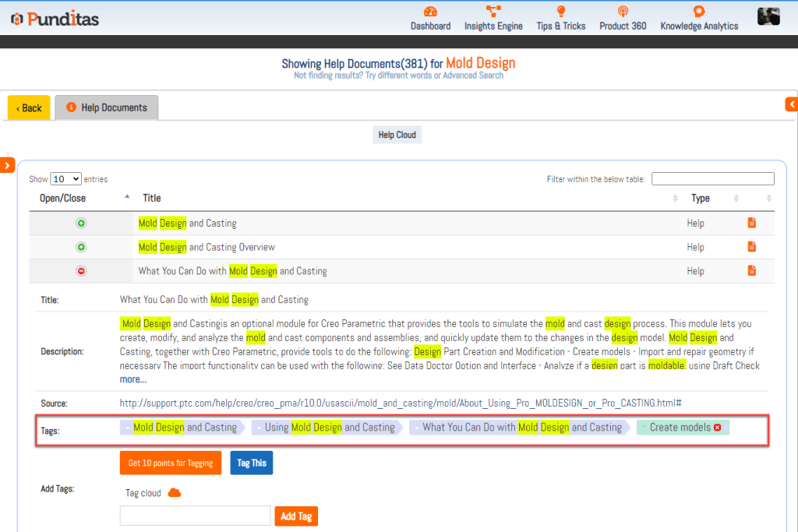Click the Tips & Tricks lightbulb icon
Image resolution: width=798 pixels, height=532 pixels.
coord(560,11)
